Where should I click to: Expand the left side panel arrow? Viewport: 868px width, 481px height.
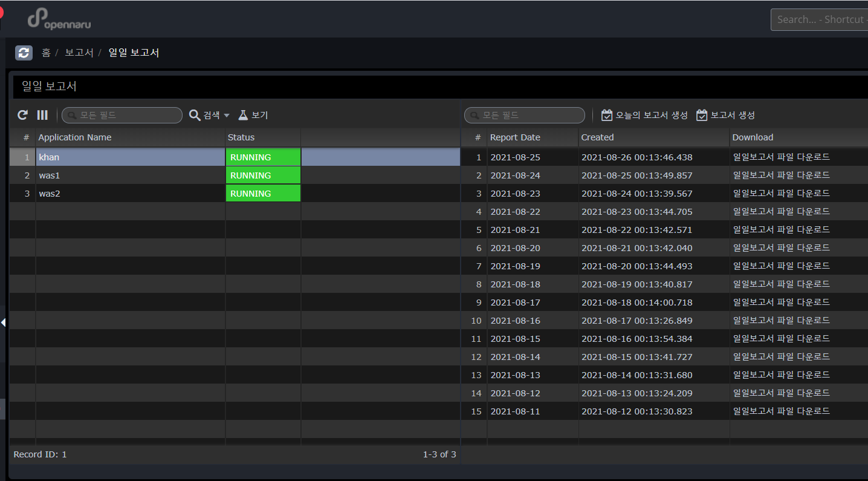3,322
